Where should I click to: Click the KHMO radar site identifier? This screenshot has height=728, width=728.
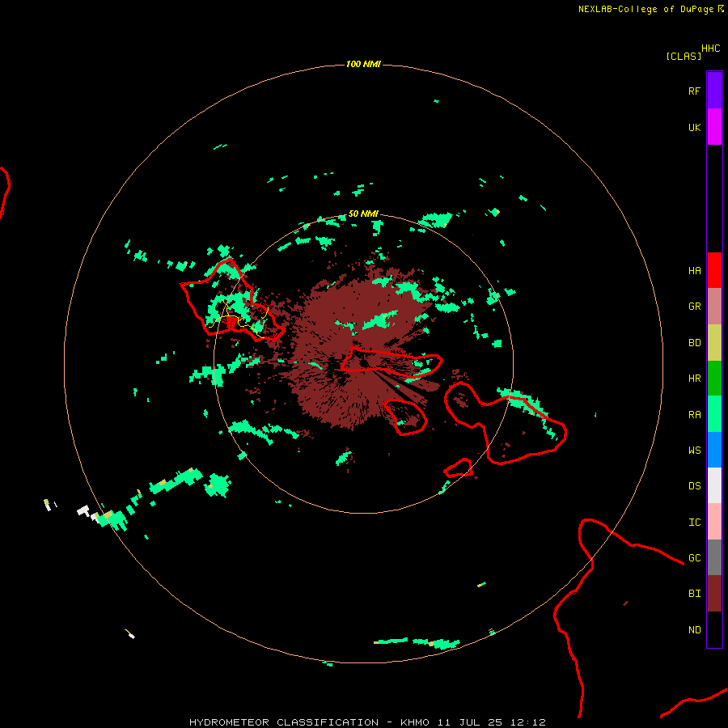coord(415,722)
